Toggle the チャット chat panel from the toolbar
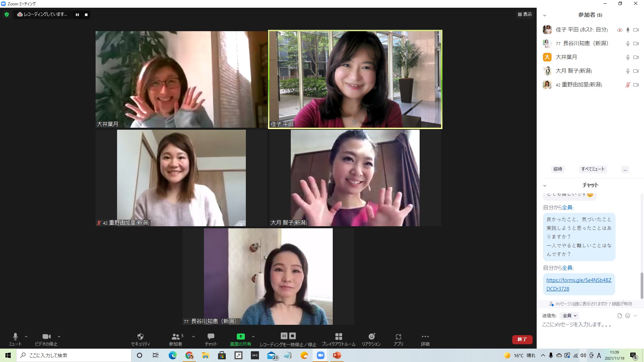The image size is (644, 362). click(211, 339)
